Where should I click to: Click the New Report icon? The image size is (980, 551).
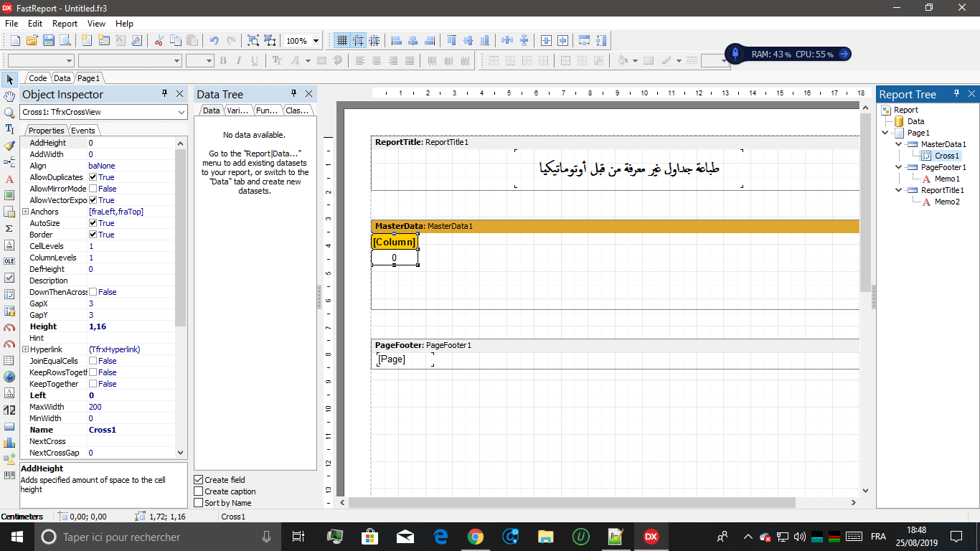click(x=14, y=41)
